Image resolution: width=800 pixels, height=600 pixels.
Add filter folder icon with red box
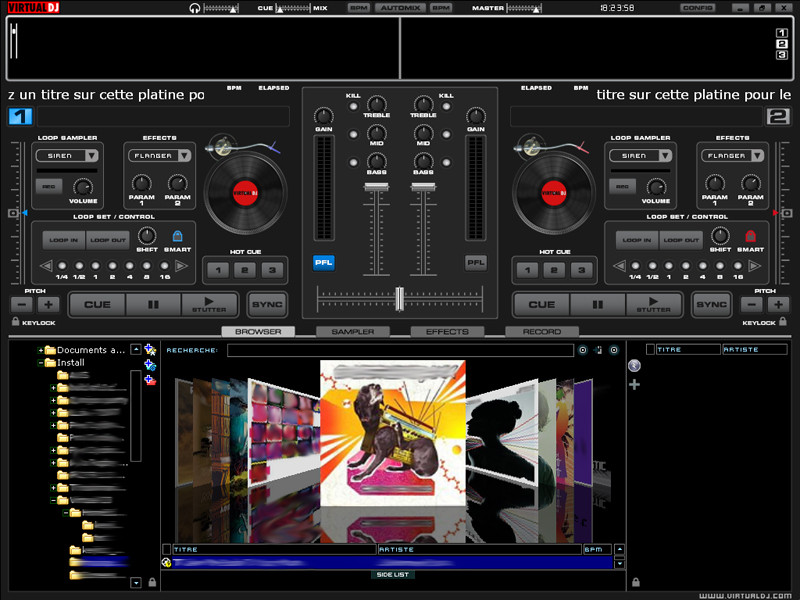[149, 380]
